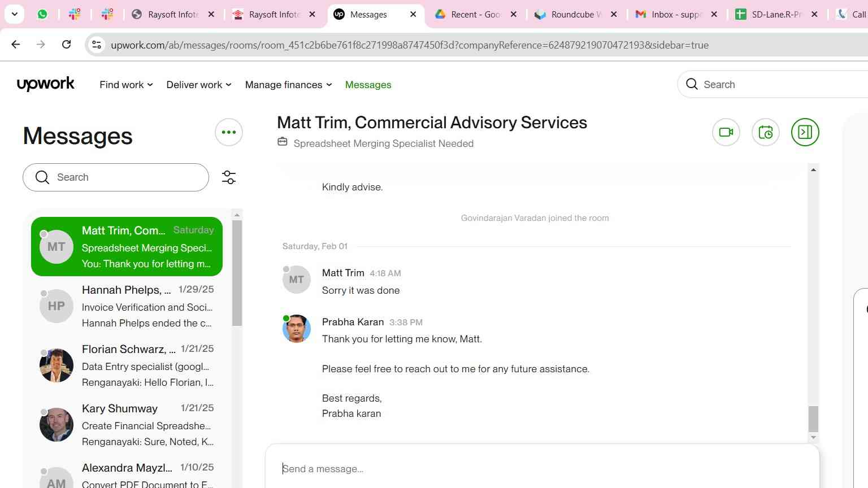Image resolution: width=868 pixels, height=488 pixels.
Task: Click the HP avatar for Hannah Phelps
Action: click(x=57, y=306)
